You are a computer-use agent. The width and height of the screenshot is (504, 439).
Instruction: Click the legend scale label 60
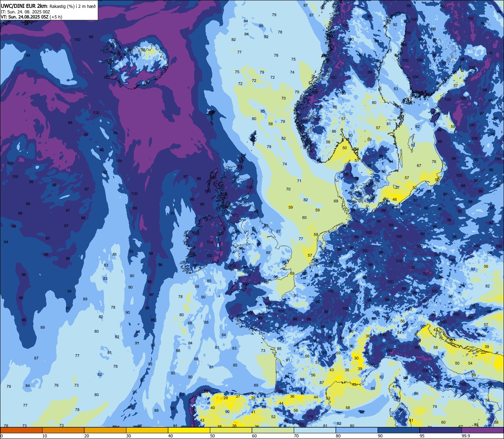point(254,436)
